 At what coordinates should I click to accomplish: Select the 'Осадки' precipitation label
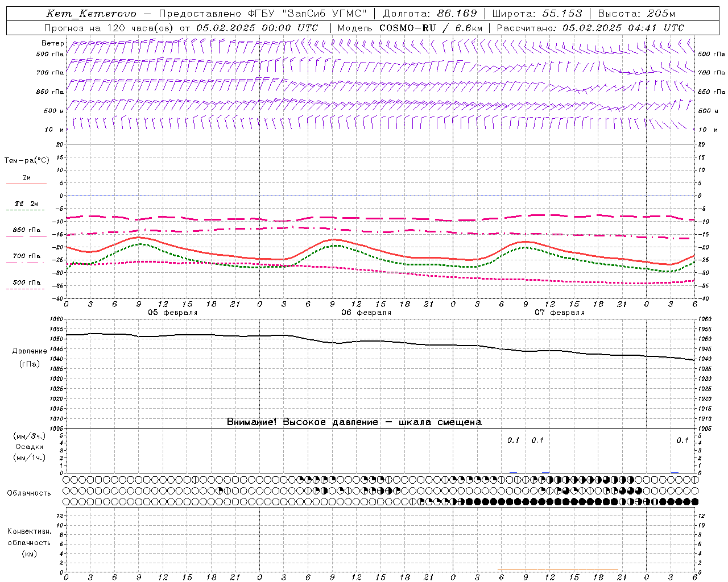pos(30,447)
